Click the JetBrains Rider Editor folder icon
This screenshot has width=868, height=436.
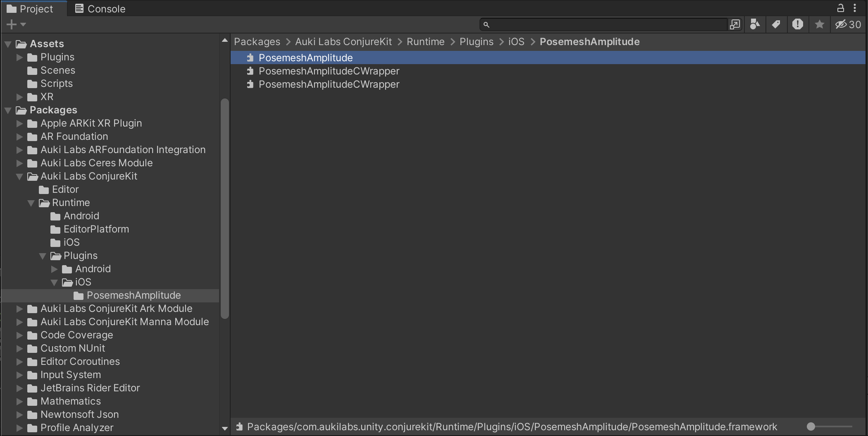coord(32,388)
